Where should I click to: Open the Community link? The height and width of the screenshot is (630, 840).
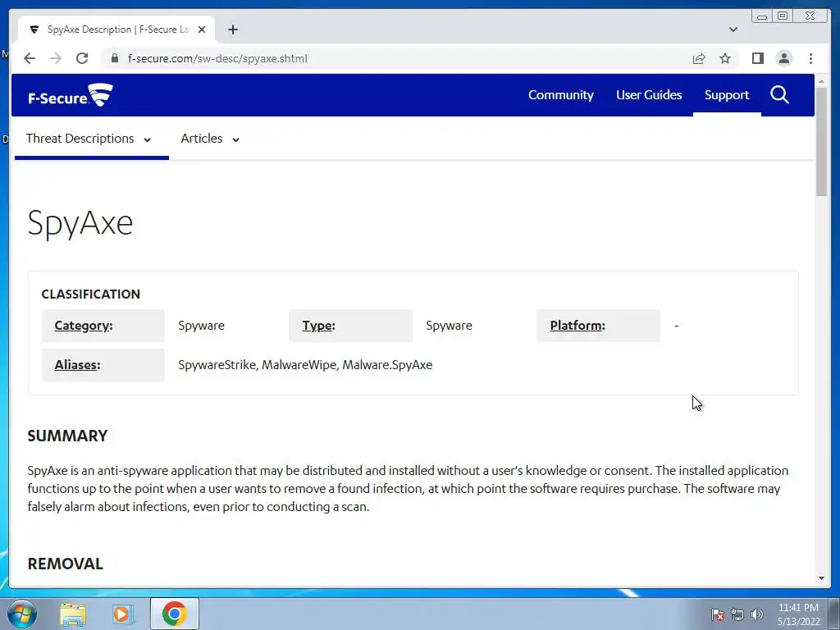(561, 95)
